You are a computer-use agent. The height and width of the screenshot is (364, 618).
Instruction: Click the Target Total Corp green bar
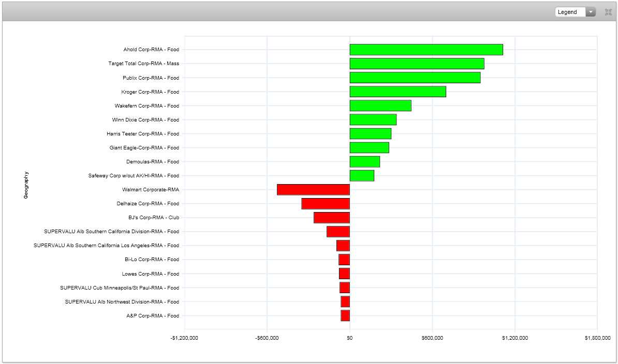[417, 64]
